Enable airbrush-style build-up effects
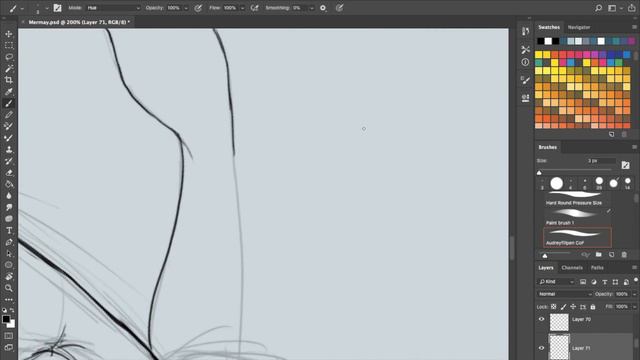The height and width of the screenshot is (360, 640). [254, 8]
